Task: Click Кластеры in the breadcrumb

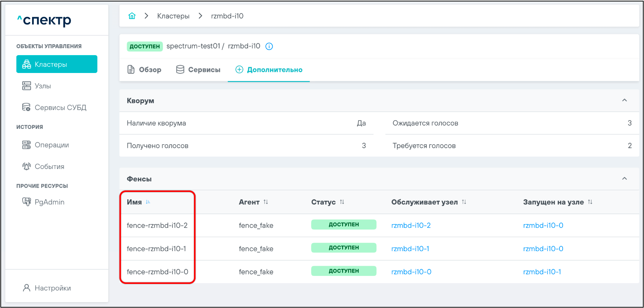Action: [173, 16]
